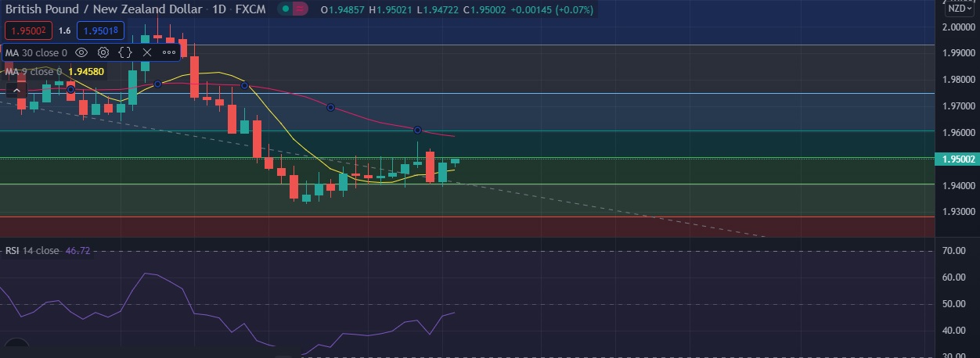Viewport: 980px width, 358px height.
Task: Click the change value +0.00145 (+0.07%)
Action: pos(553,9)
